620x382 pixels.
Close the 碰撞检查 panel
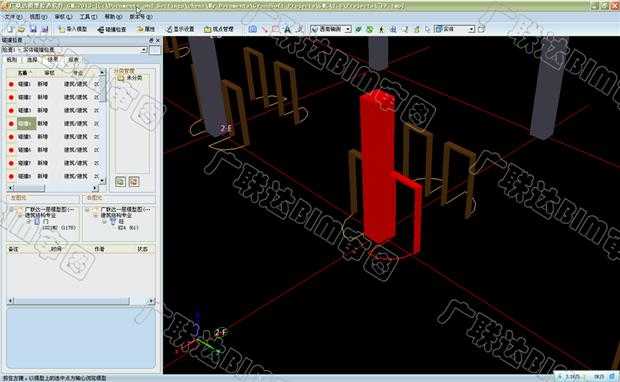coord(158,40)
